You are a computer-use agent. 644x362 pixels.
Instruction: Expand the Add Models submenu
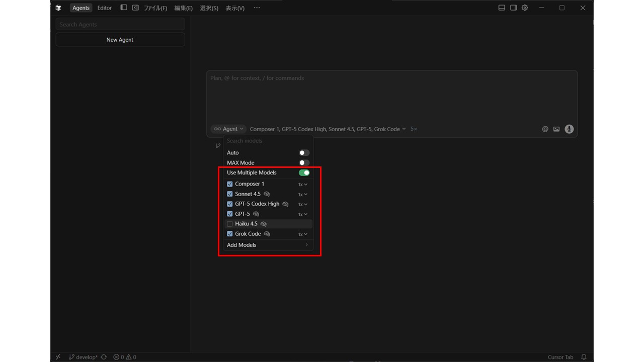(267, 245)
